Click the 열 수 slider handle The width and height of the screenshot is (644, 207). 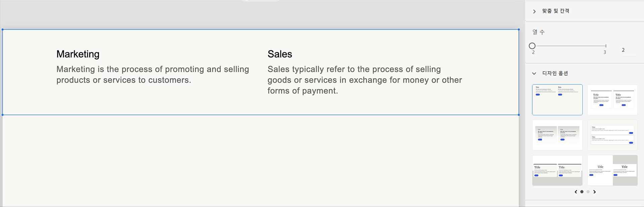532,46
